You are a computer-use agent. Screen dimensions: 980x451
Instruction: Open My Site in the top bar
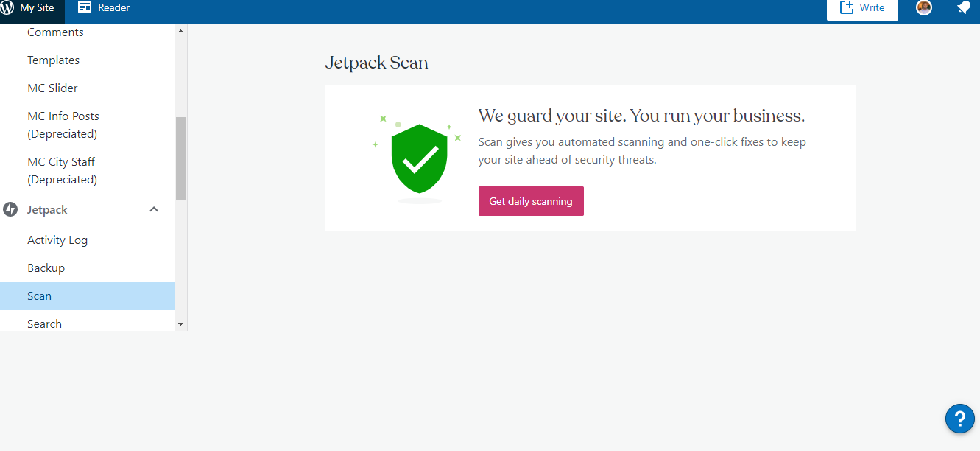point(32,8)
